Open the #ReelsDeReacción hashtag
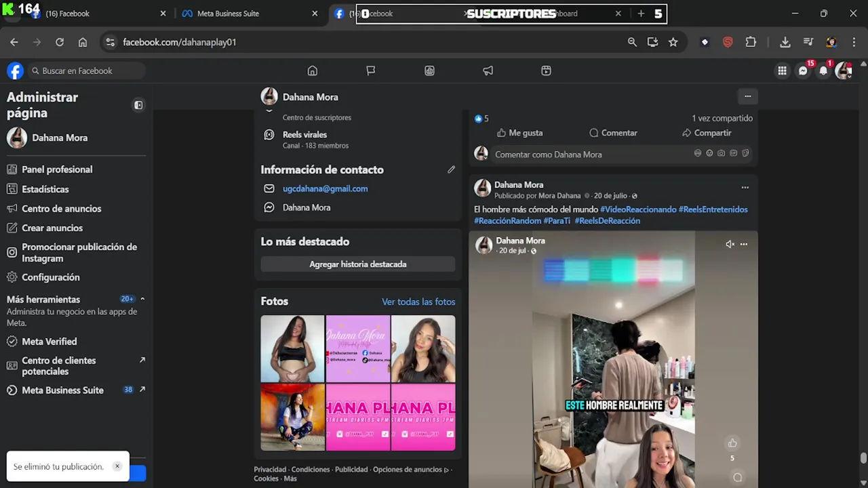 coord(608,221)
